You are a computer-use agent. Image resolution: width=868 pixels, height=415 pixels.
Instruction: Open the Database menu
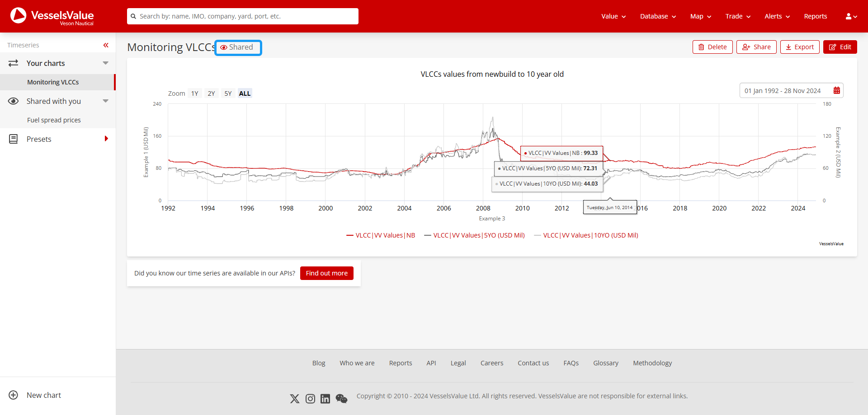[x=658, y=16]
